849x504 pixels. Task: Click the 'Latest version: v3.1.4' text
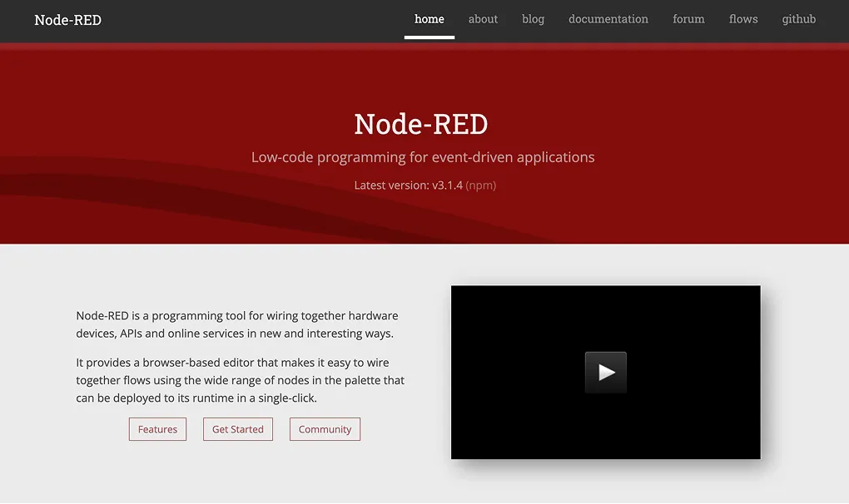click(408, 185)
